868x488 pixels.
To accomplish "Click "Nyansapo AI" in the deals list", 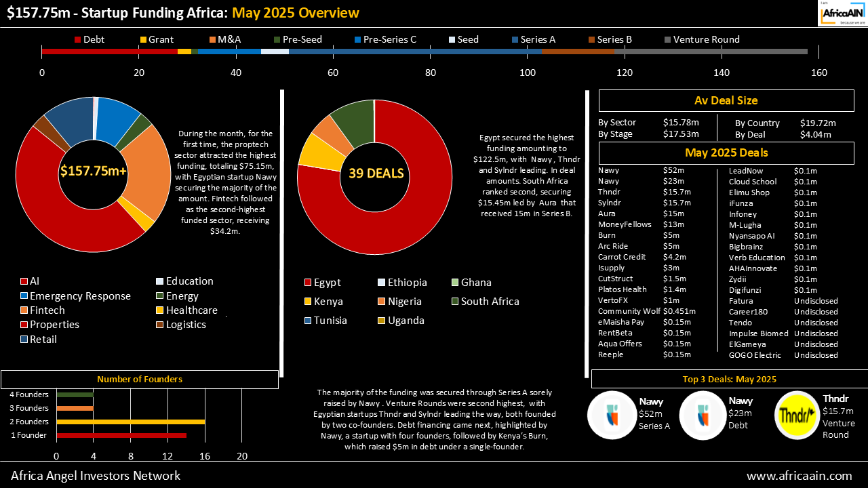I will coord(751,236).
